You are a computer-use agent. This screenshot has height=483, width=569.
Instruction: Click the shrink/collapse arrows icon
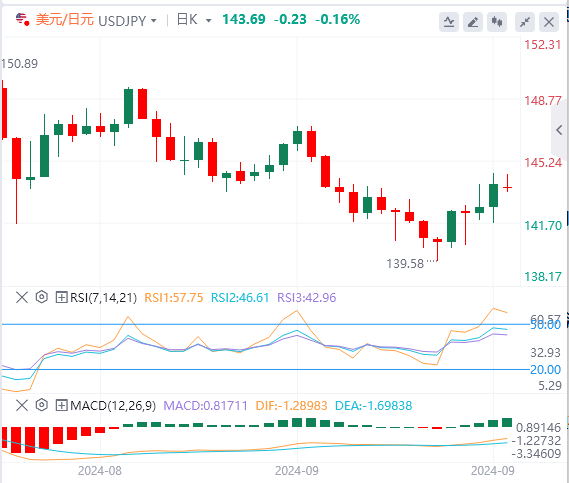tap(525, 22)
